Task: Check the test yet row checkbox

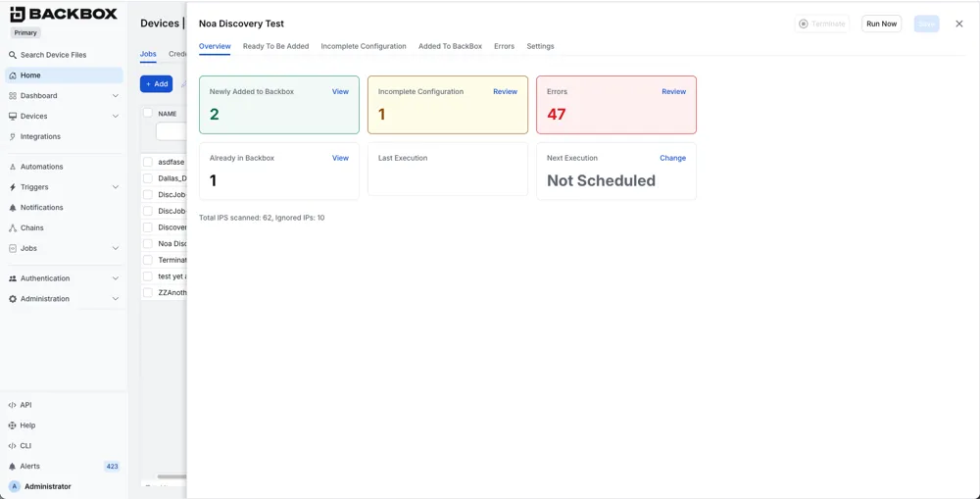Action: point(148,276)
